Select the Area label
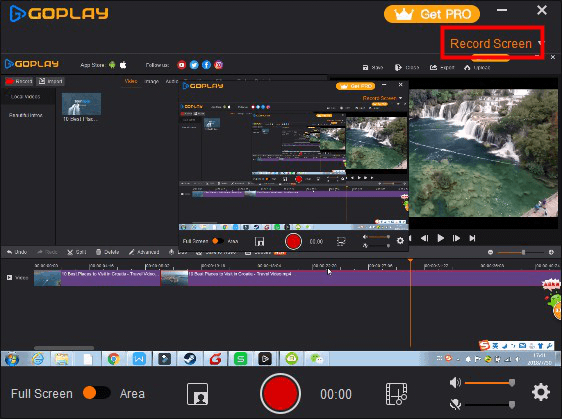The image size is (562, 419). [132, 394]
